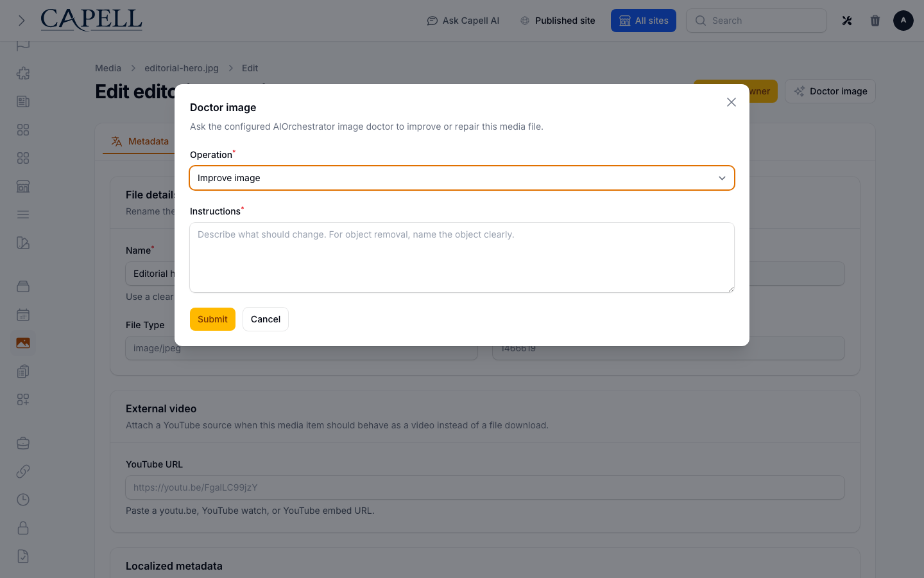924x578 pixels.
Task: Click the user avatar icon
Action: pyautogui.click(x=903, y=21)
